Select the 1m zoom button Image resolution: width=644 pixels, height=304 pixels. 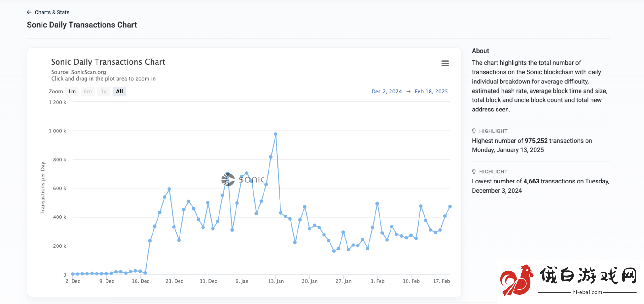click(x=72, y=92)
